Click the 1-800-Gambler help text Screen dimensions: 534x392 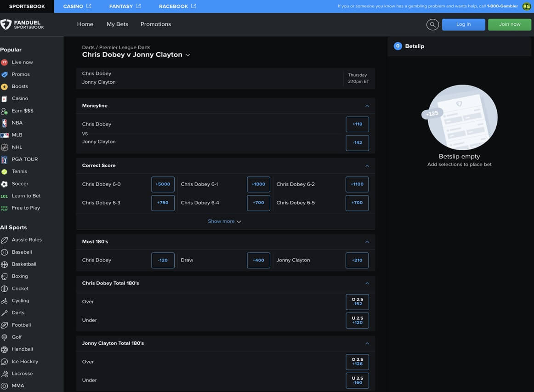click(502, 6)
